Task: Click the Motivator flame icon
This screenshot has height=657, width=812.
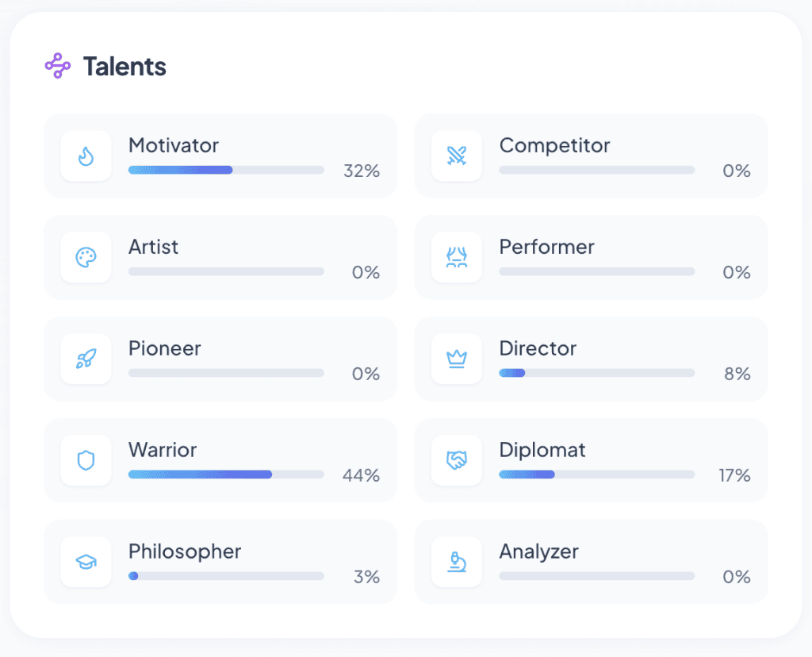Action: (86, 156)
